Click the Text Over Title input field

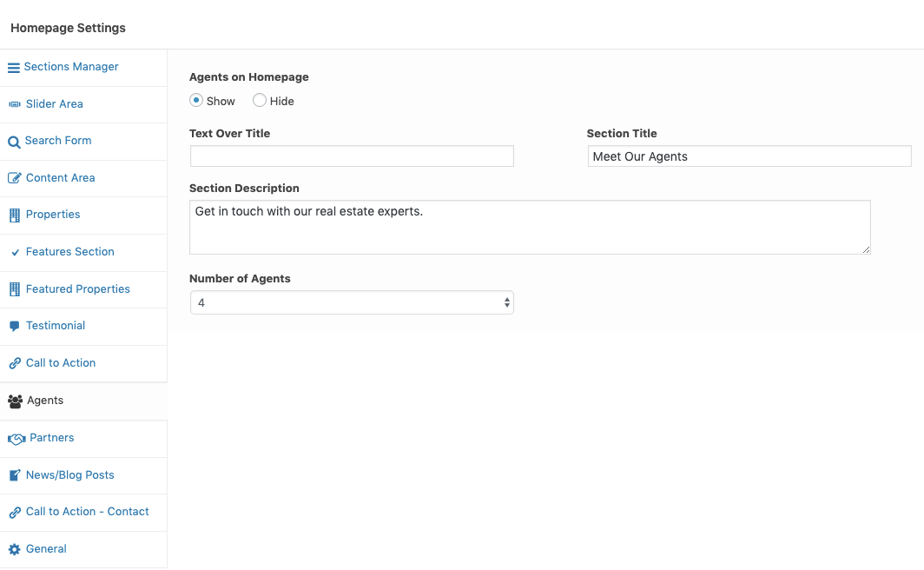[352, 156]
